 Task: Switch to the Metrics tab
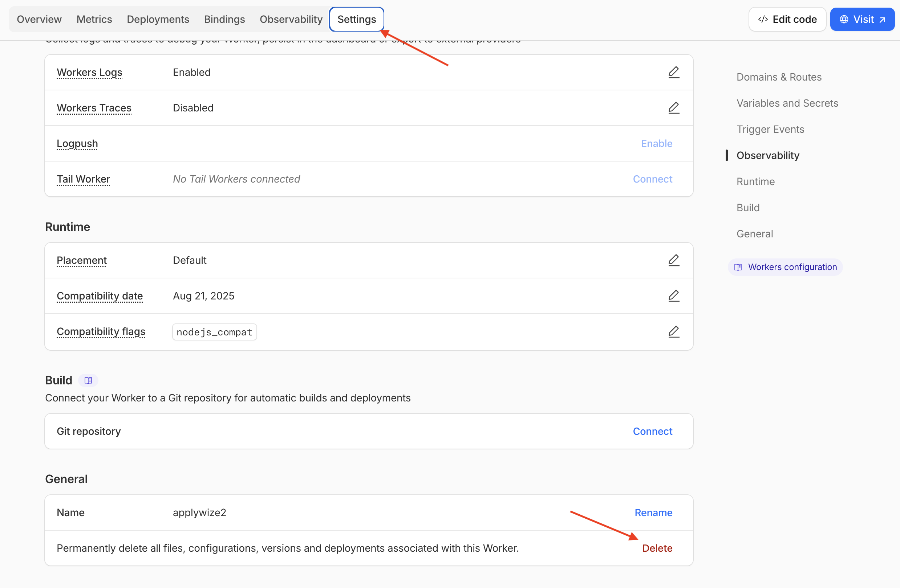tap(94, 19)
